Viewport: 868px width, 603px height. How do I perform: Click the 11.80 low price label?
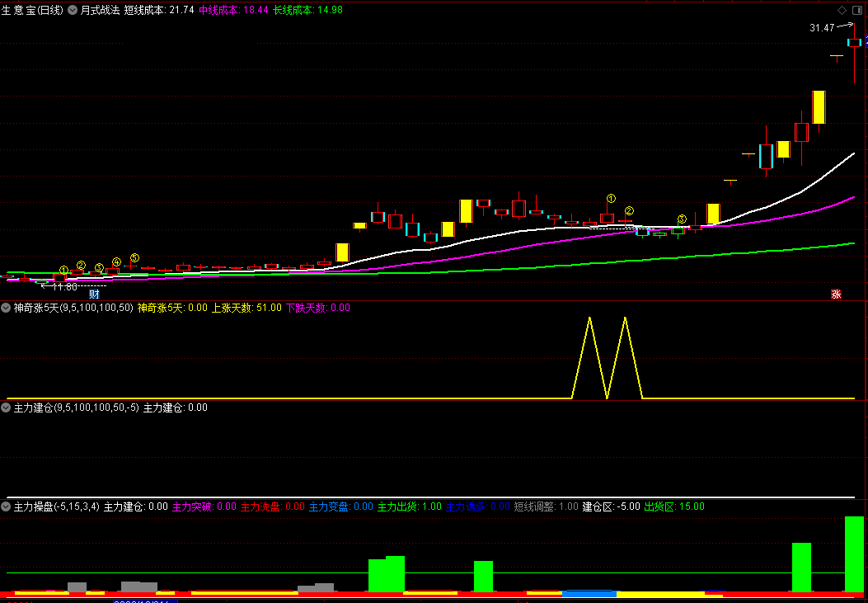click(x=64, y=287)
